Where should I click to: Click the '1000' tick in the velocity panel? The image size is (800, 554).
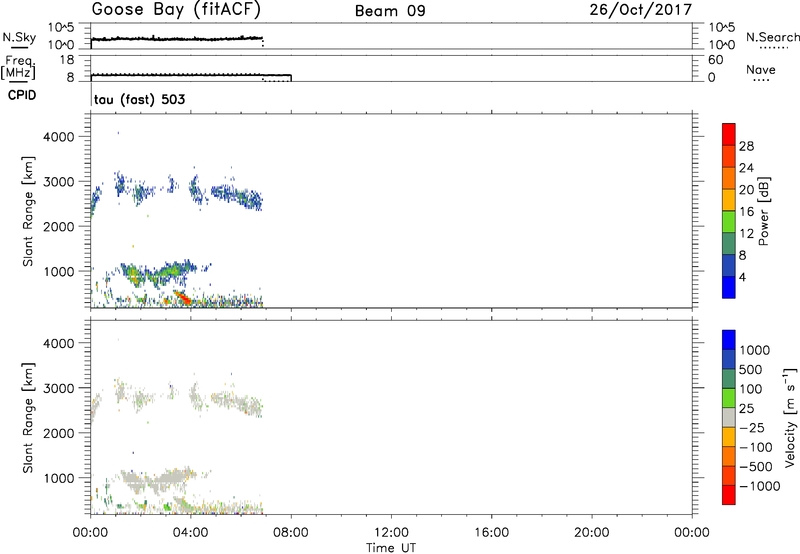(58, 478)
